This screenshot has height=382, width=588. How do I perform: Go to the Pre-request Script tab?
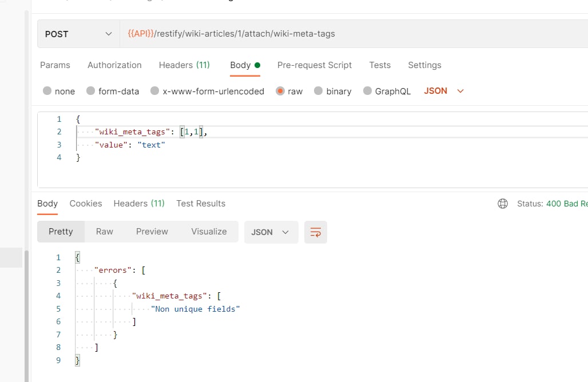point(315,65)
